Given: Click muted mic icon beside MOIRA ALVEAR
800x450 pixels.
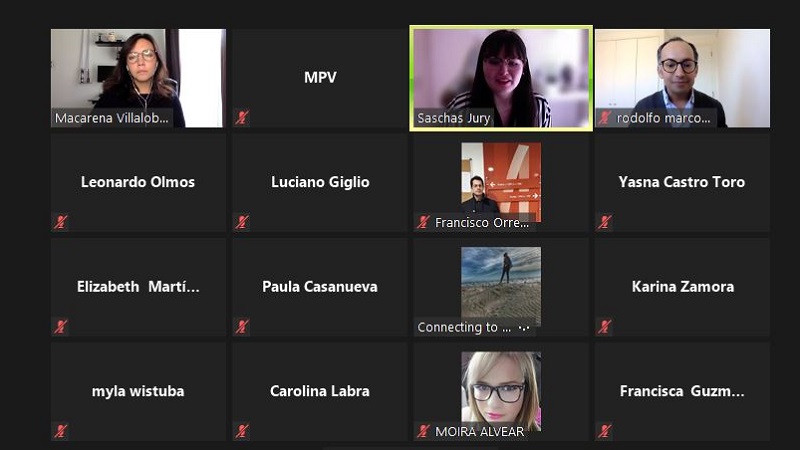Looking at the screenshot, I should click(x=423, y=432).
